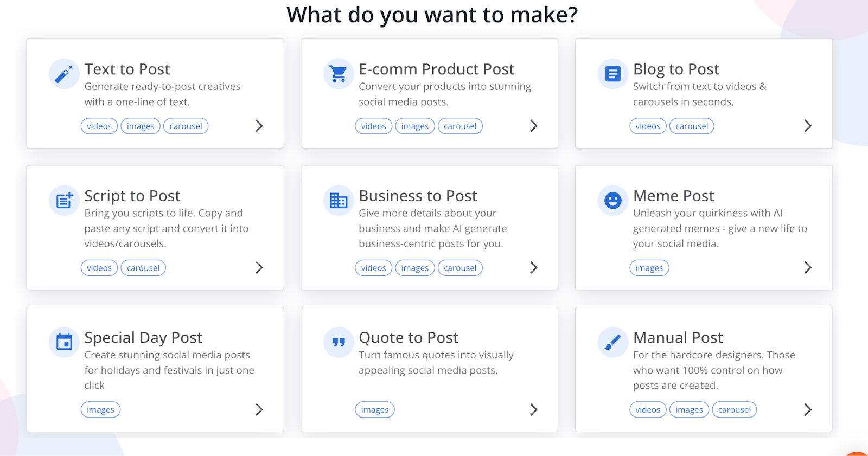Select images tag under Business to Post
The width and height of the screenshot is (868, 456).
[x=415, y=268]
